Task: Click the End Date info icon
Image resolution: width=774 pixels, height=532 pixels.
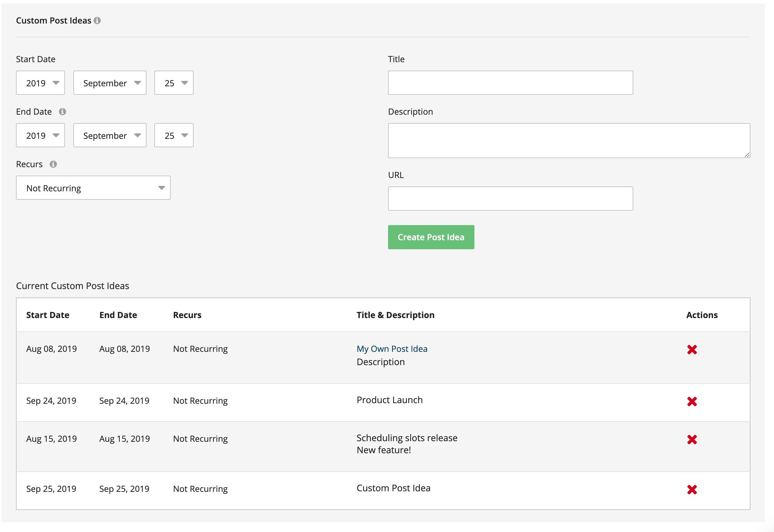Action: coord(63,112)
